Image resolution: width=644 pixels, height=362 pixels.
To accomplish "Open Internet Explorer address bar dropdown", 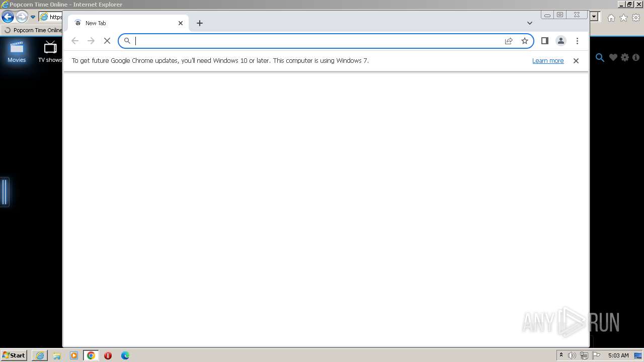I will (x=594, y=17).
